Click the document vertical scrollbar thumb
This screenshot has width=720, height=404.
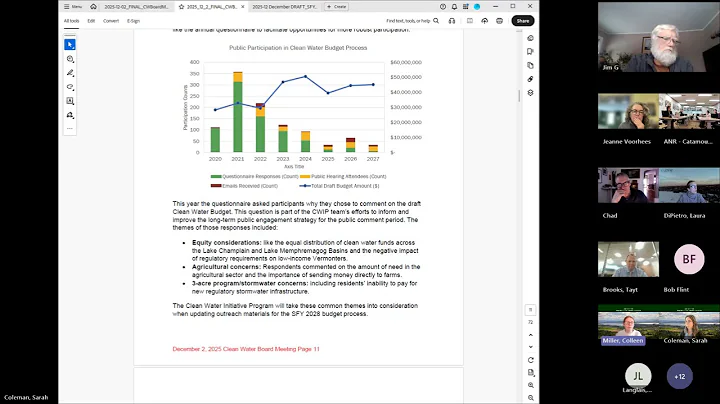(519, 96)
